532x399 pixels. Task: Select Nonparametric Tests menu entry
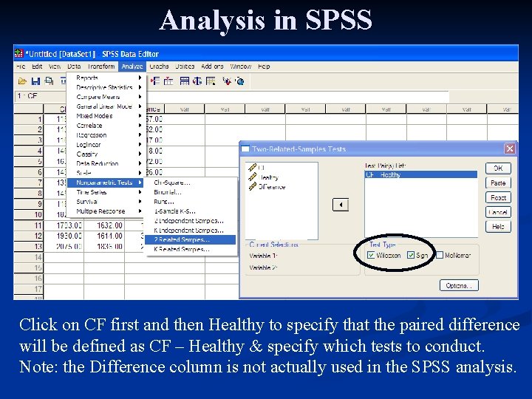point(106,183)
